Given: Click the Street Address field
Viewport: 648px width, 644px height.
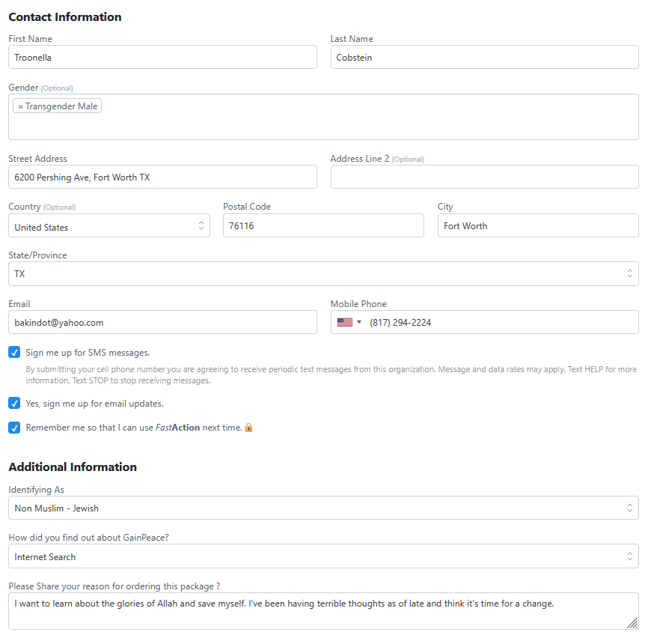Looking at the screenshot, I should [x=162, y=177].
